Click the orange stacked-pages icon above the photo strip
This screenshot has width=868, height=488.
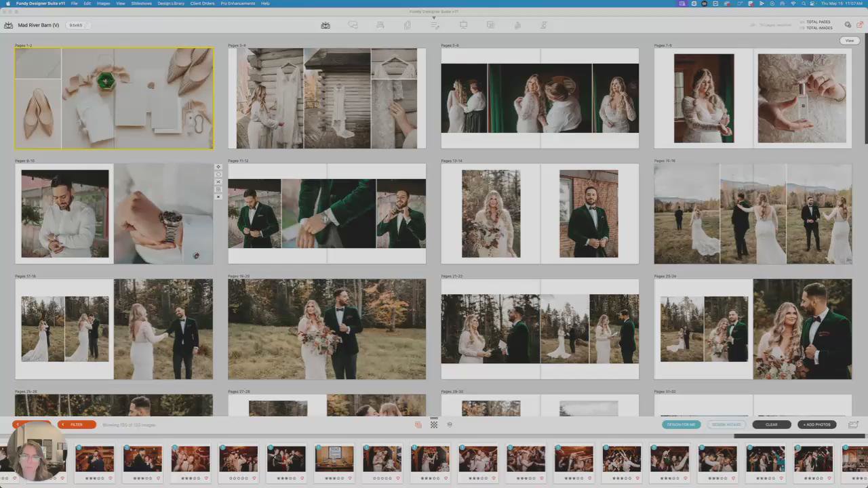(418, 425)
